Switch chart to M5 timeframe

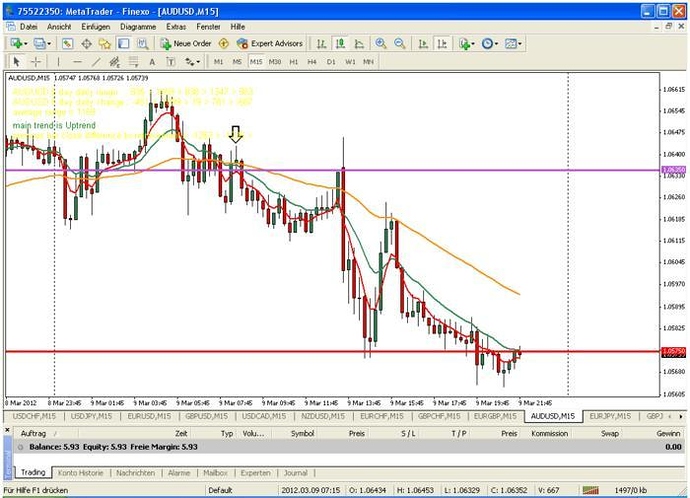pyautogui.click(x=237, y=62)
